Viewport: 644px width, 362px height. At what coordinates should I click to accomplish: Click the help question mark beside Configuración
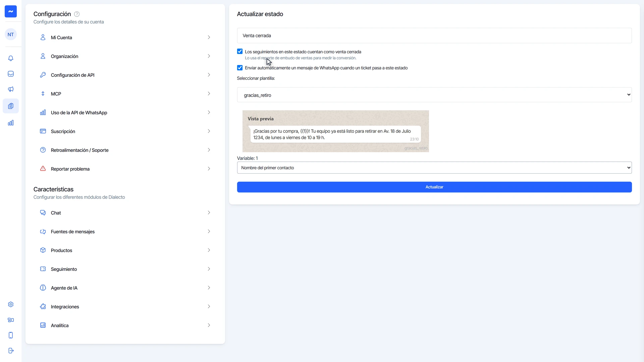(77, 14)
